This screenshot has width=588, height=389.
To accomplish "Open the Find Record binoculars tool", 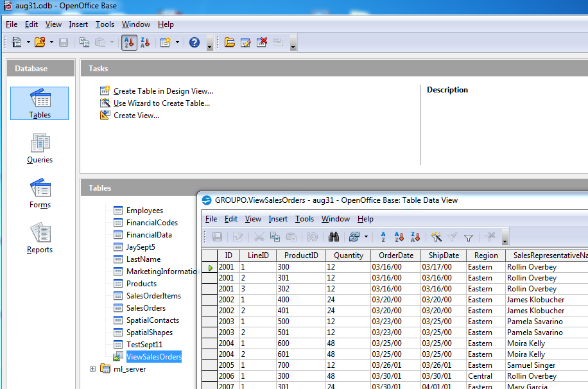I will coord(334,237).
